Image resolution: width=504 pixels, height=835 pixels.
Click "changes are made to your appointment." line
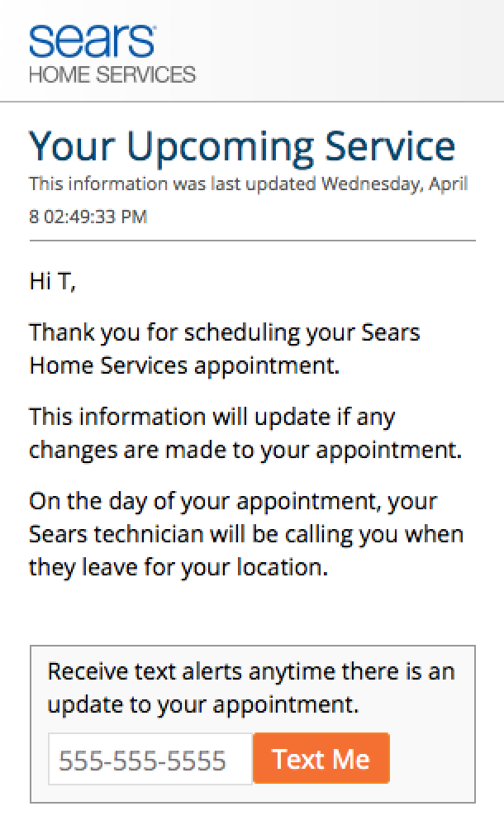coord(244,450)
